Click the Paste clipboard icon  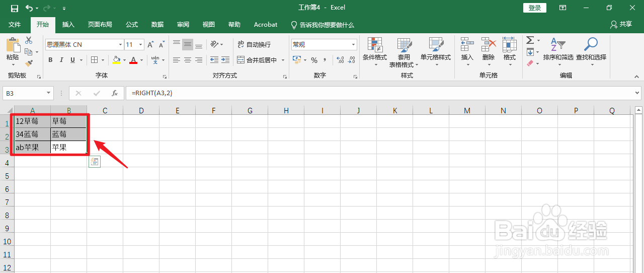point(13,45)
